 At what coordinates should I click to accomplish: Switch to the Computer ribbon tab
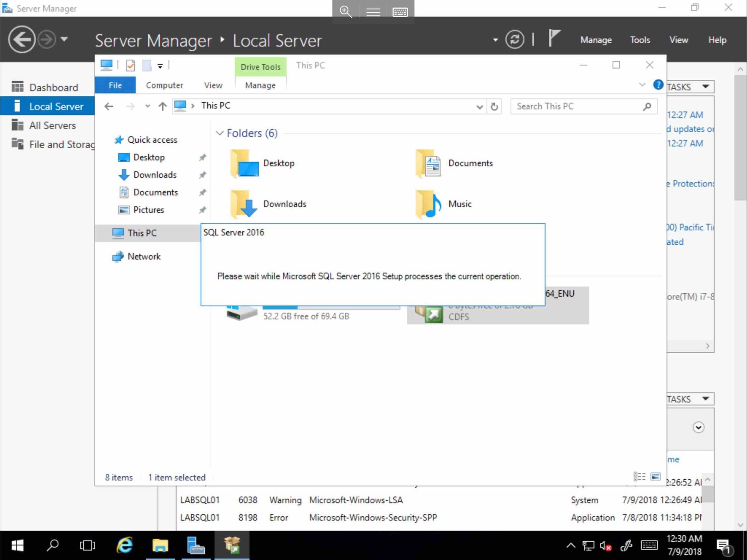click(164, 85)
